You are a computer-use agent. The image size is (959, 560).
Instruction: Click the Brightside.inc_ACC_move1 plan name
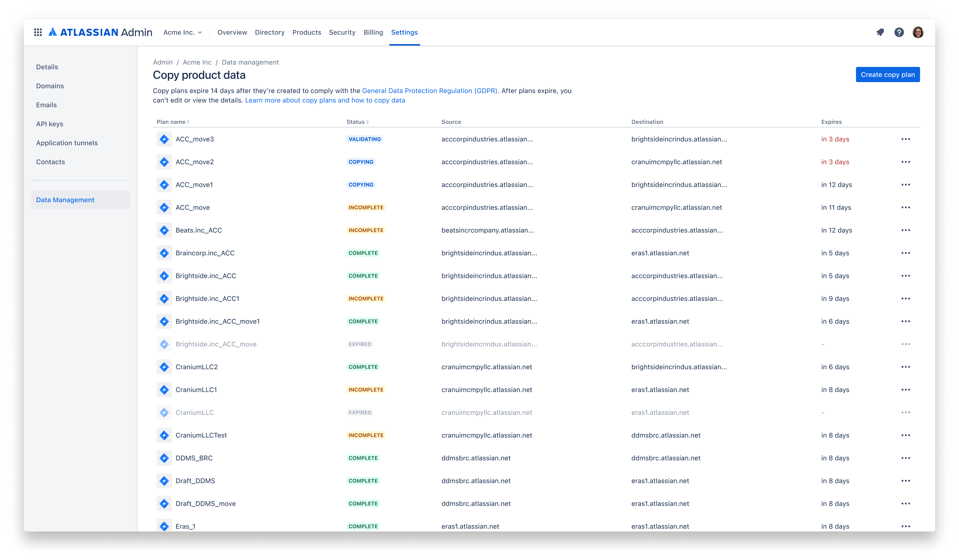coord(218,322)
